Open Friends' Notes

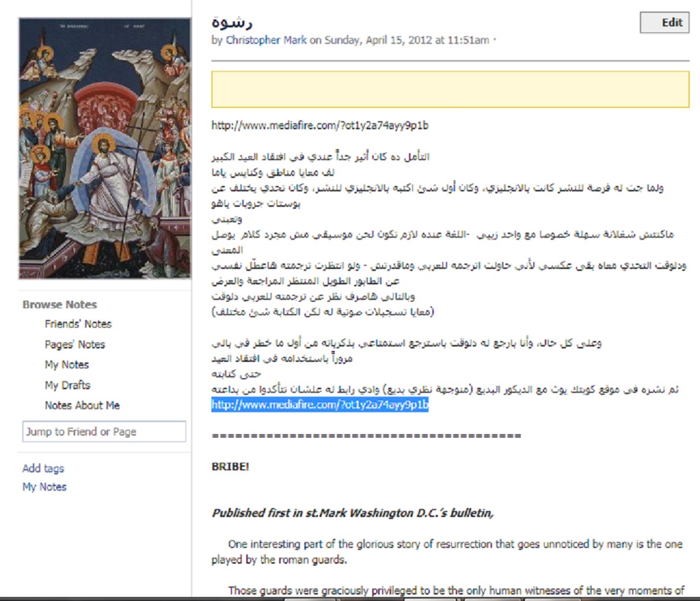pos(78,324)
